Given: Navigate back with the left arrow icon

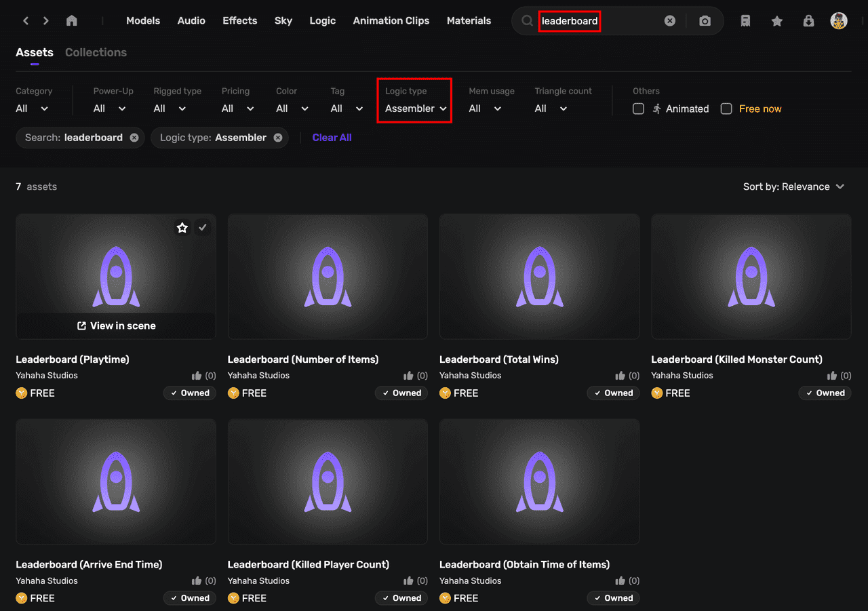Looking at the screenshot, I should (x=26, y=20).
